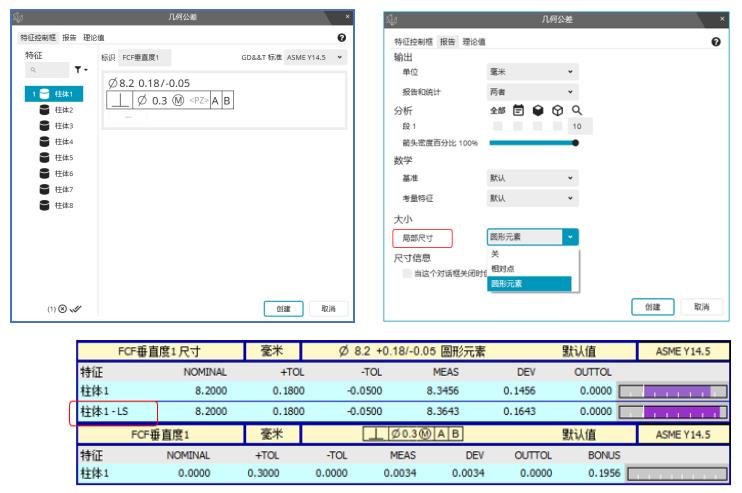Click the perpendicularity symbol in the feature control frame

pyautogui.click(x=119, y=101)
